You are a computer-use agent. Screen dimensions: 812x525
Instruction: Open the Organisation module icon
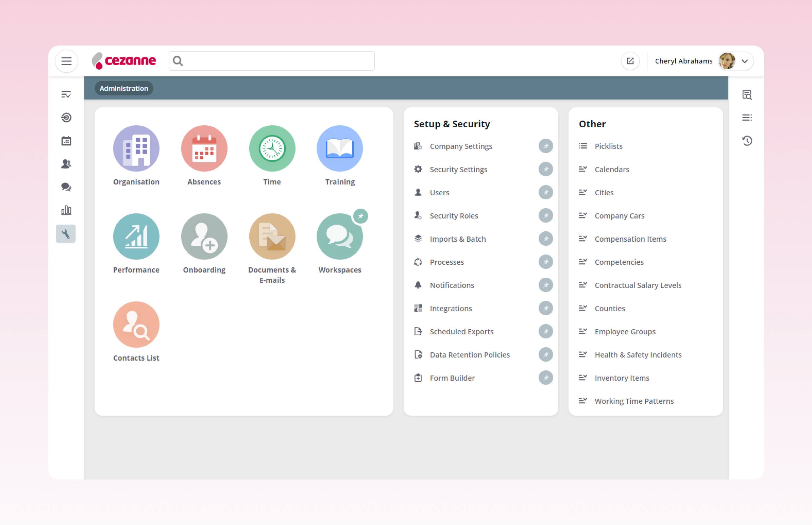(136, 148)
